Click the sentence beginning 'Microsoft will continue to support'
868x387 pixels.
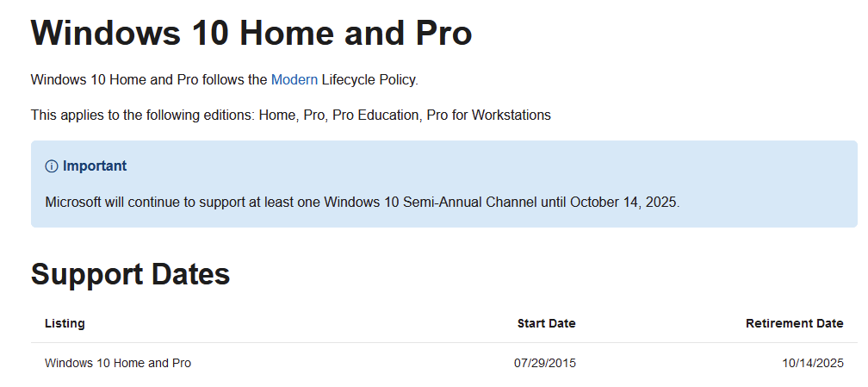363,203
